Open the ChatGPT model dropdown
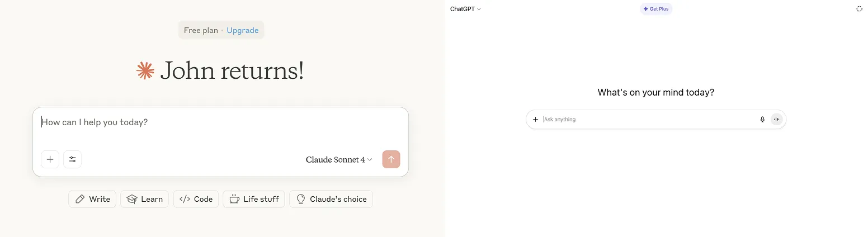The height and width of the screenshot is (237, 868). [x=465, y=9]
